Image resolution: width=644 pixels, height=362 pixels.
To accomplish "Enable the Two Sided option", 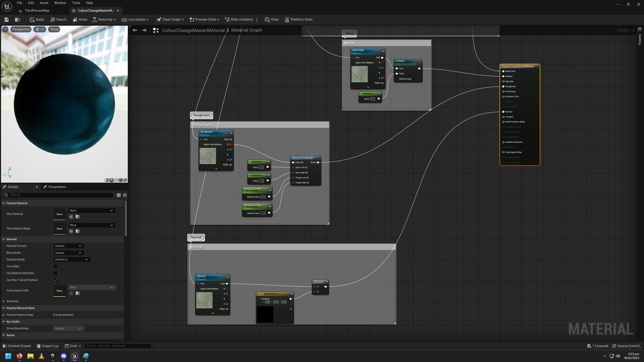I will tap(56, 266).
